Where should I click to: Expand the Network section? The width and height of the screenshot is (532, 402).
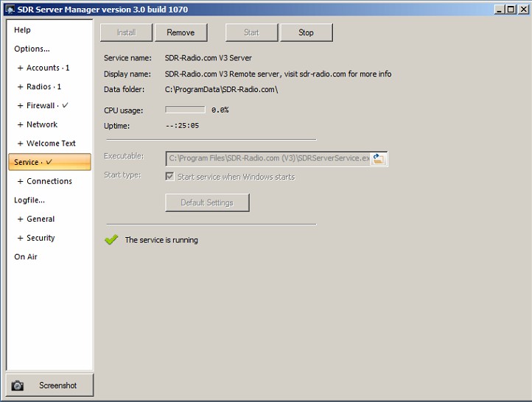pos(20,124)
